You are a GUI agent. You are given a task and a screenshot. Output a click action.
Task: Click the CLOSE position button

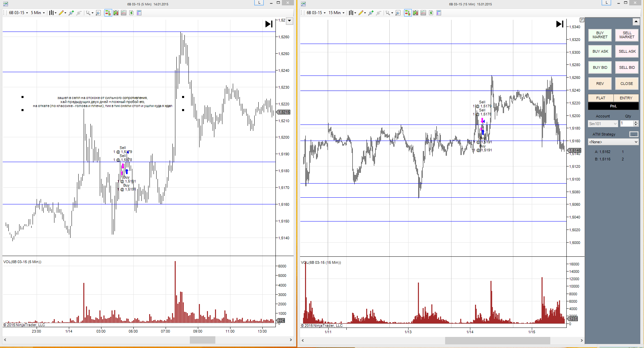pos(627,84)
